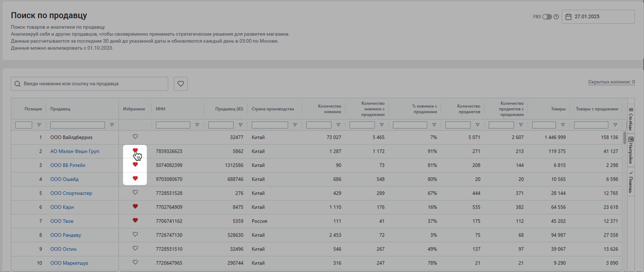Image resolution: width=644 pixels, height=272 pixels.
Task: Add ООО Спортмастер to favorites
Action: 135,192
